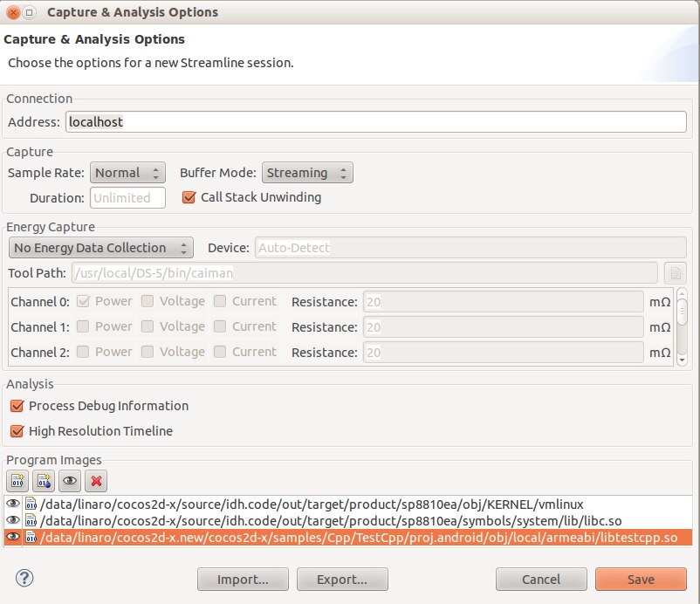Viewport: 700px width, 604px height.
Task: Click the red X remove image icon
Action: (x=96, y=481)
